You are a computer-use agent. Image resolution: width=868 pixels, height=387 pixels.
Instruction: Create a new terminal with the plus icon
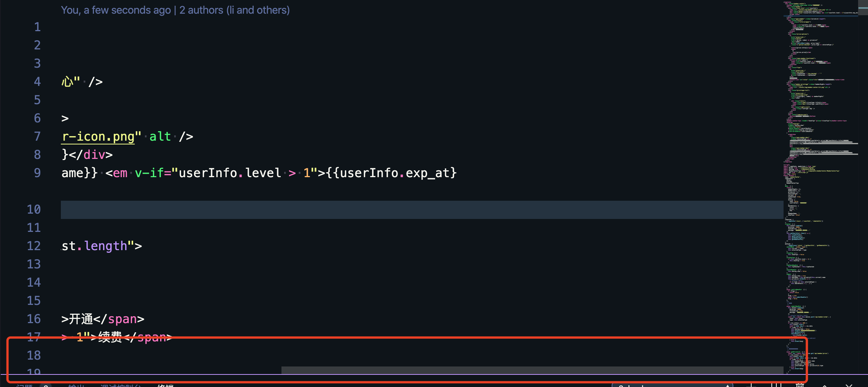point(752,385)
